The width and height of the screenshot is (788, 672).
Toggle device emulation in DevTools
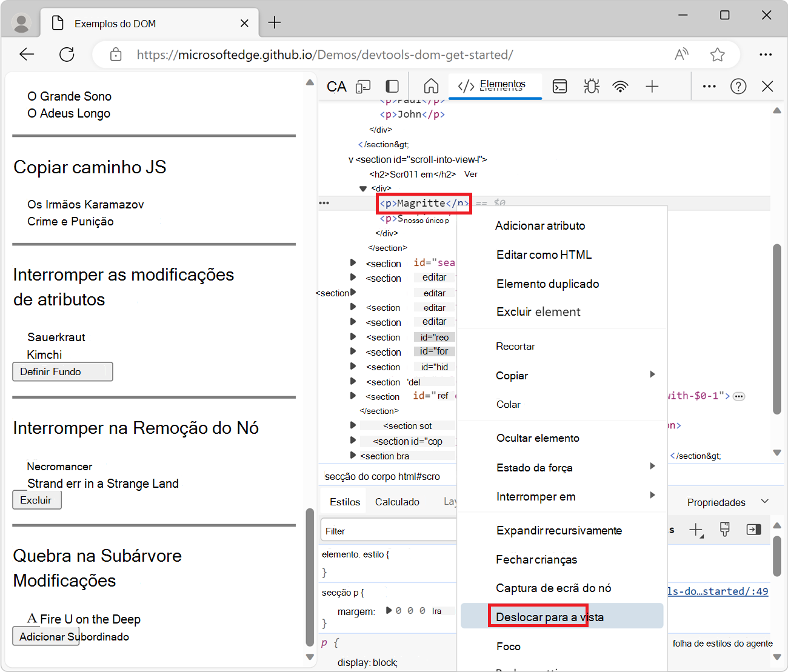[363, 87]
